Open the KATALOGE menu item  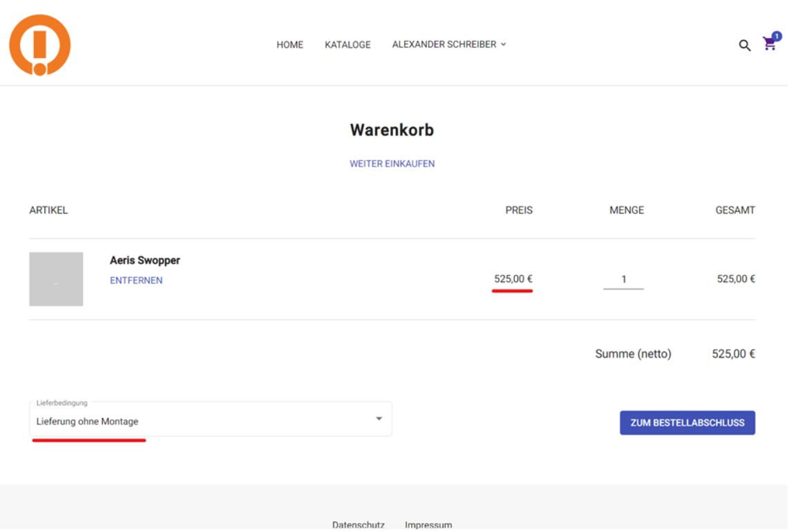348,45
